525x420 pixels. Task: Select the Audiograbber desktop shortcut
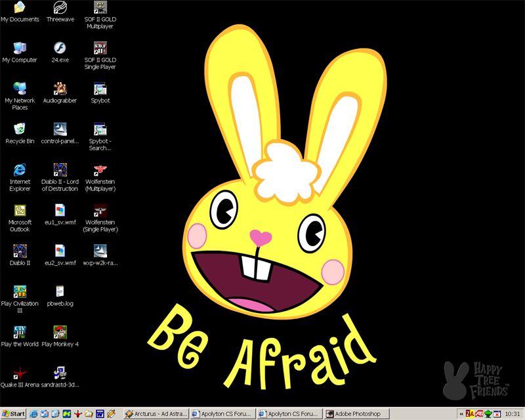click(60, 89)
